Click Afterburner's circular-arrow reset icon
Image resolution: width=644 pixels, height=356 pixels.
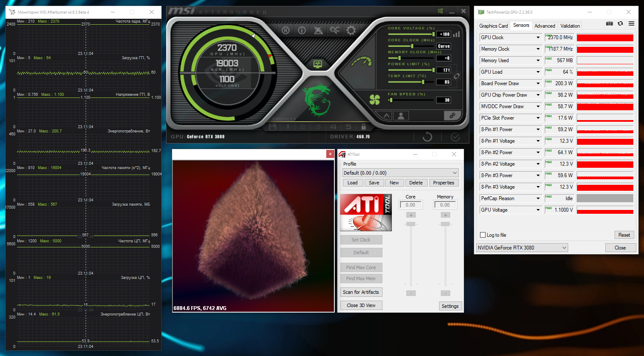coord(427,137)
